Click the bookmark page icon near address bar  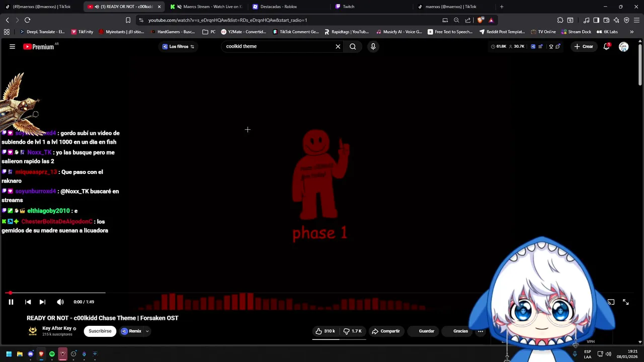click(x=128, y=20)
